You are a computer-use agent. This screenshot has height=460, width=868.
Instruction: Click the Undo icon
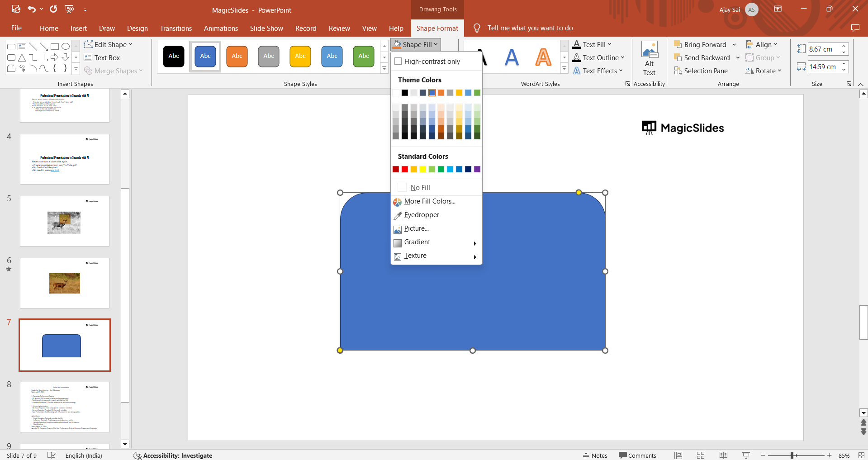pos(32,9)
